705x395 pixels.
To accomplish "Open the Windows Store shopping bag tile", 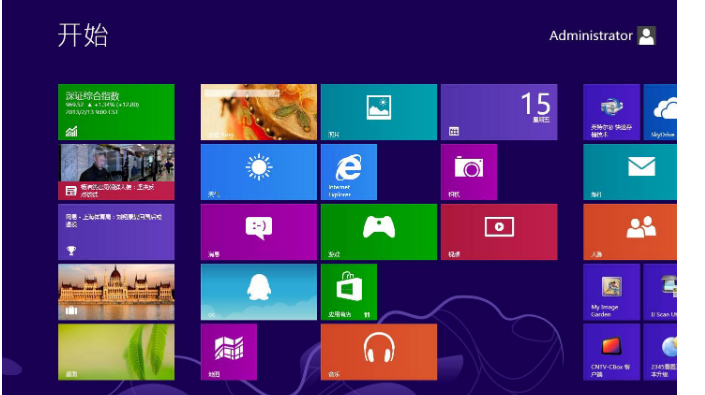I will click(349, 292).
